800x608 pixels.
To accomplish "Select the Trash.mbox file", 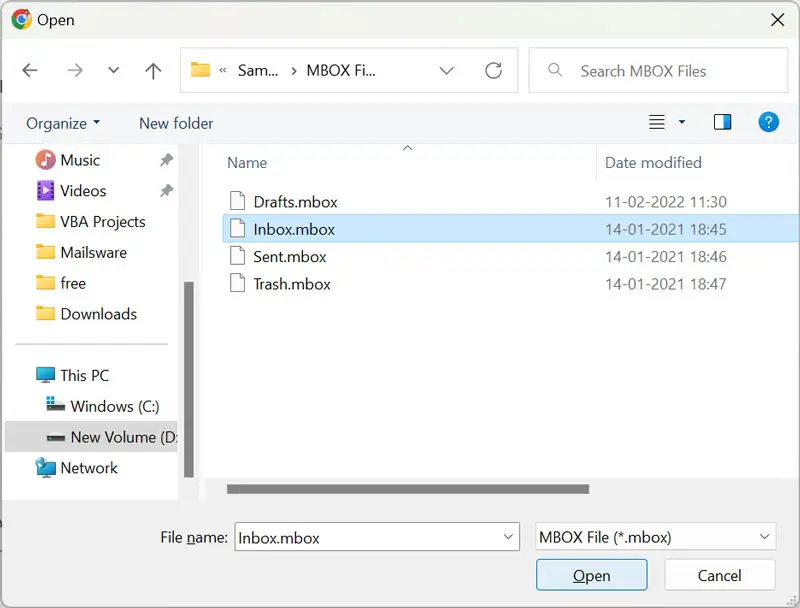I will coord(291,284).
